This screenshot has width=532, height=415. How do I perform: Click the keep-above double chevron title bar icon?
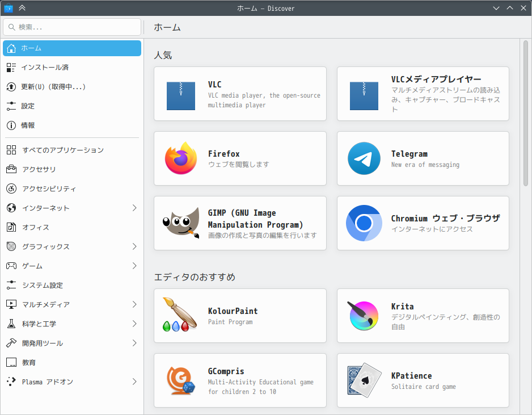pyautogui.click(x=22, y=8)
